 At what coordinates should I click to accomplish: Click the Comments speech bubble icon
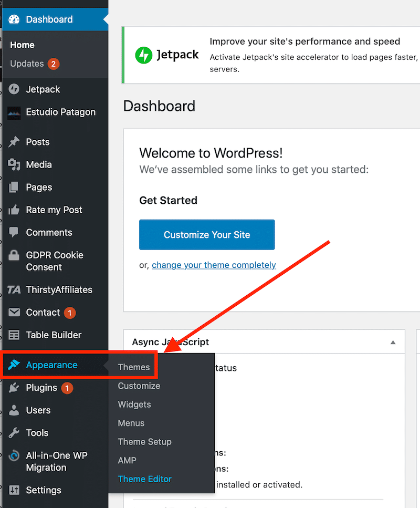click(x=14, y=232)
